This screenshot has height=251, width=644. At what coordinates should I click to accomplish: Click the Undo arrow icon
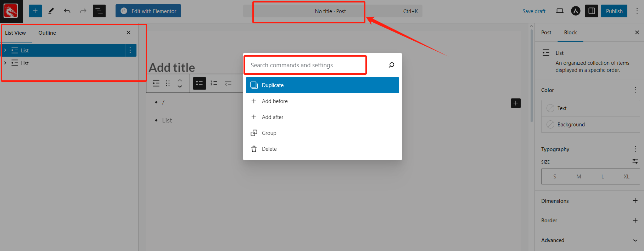pyautogui.click(x=67, y=11)
